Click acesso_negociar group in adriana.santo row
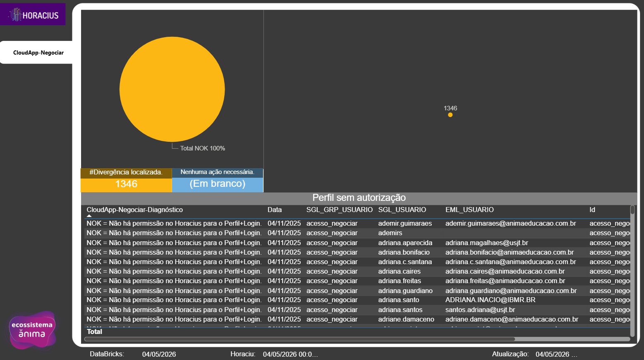644x360 pixels. [x=332, y=300]
